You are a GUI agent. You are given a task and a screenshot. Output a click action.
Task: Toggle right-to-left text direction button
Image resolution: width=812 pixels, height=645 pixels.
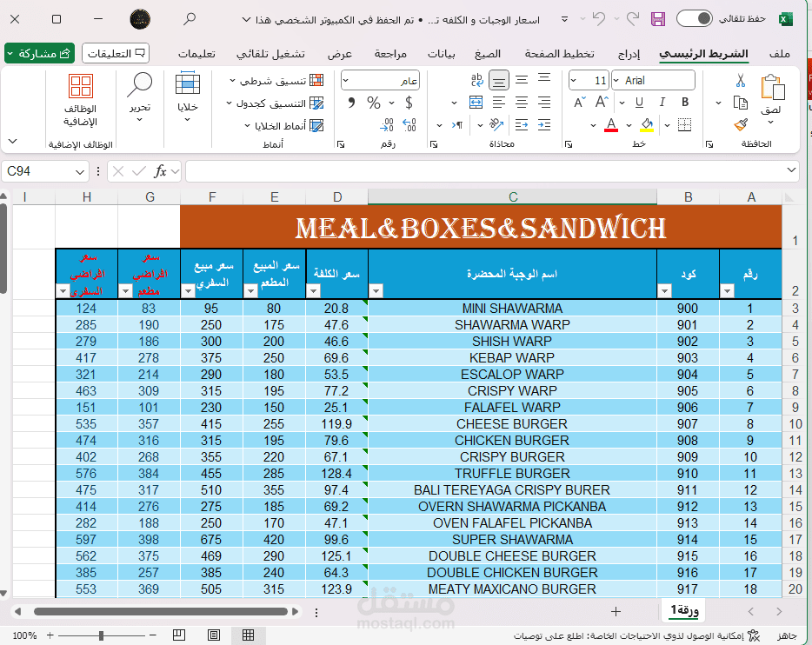click(457, 125)
